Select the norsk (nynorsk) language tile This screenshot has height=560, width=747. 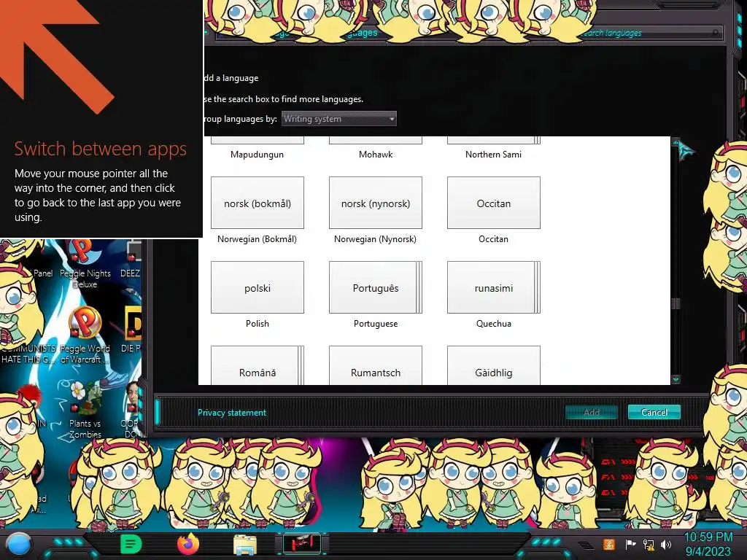click(x=376, y=203)
